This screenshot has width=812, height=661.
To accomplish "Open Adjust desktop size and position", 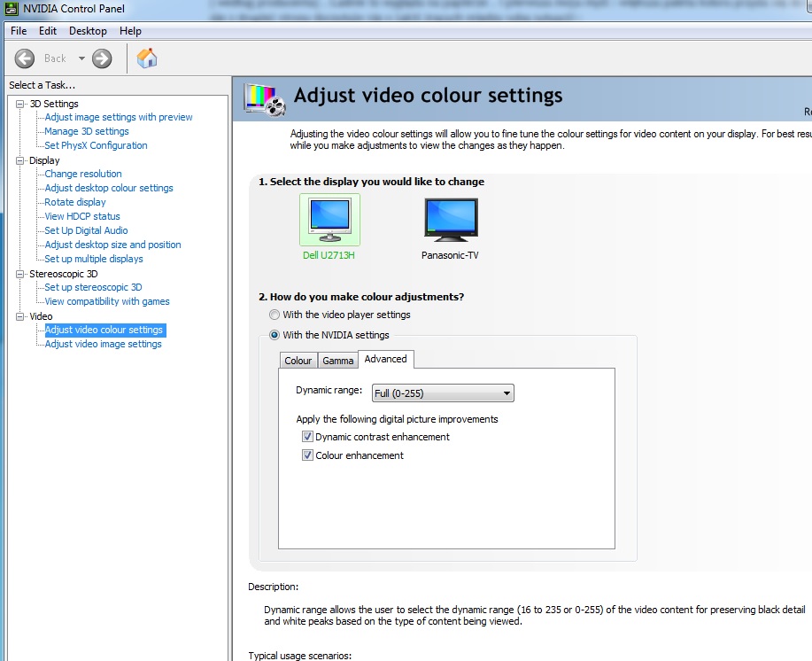I will click(x=112, y=245).
